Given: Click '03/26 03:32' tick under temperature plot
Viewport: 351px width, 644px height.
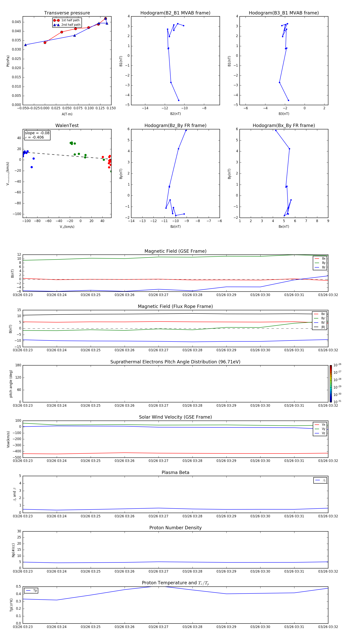Looking at the screenshot, I should [328, 627].
